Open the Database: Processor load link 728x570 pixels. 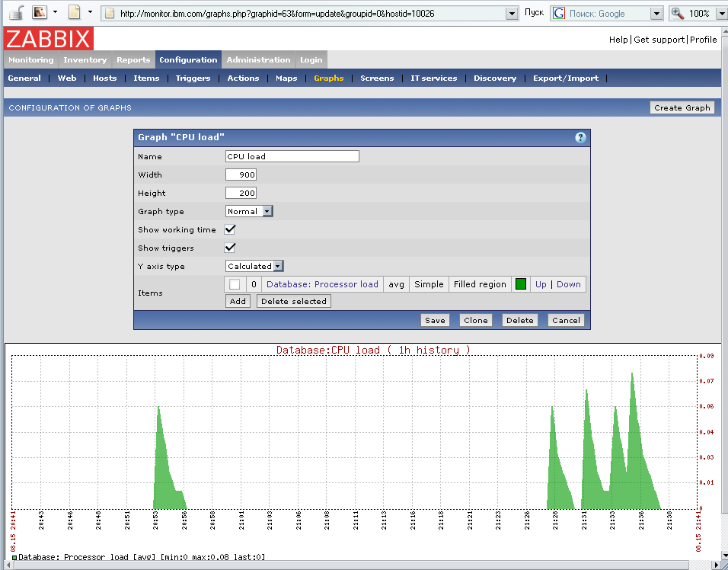click(x=322, y=284)
